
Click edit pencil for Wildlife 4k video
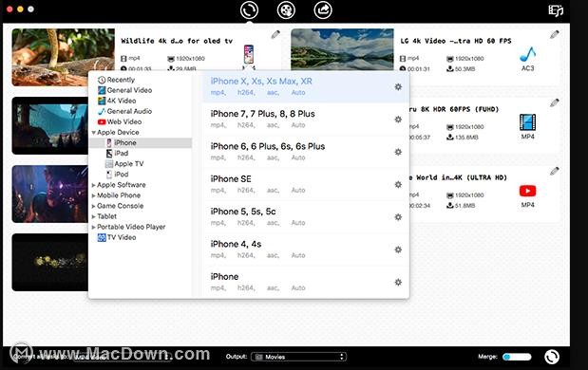[275, 35]
